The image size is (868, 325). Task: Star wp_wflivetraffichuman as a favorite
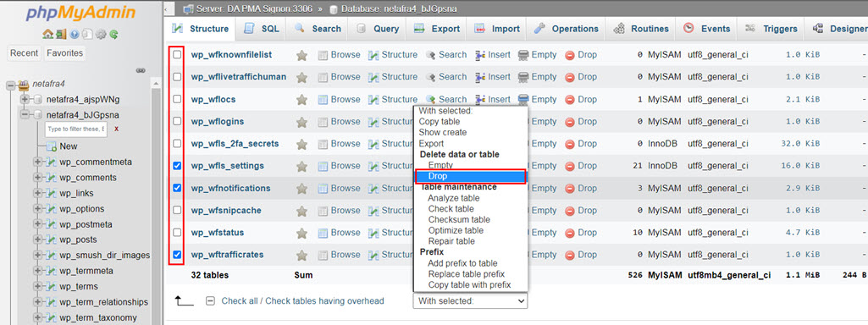pos(301,78)
